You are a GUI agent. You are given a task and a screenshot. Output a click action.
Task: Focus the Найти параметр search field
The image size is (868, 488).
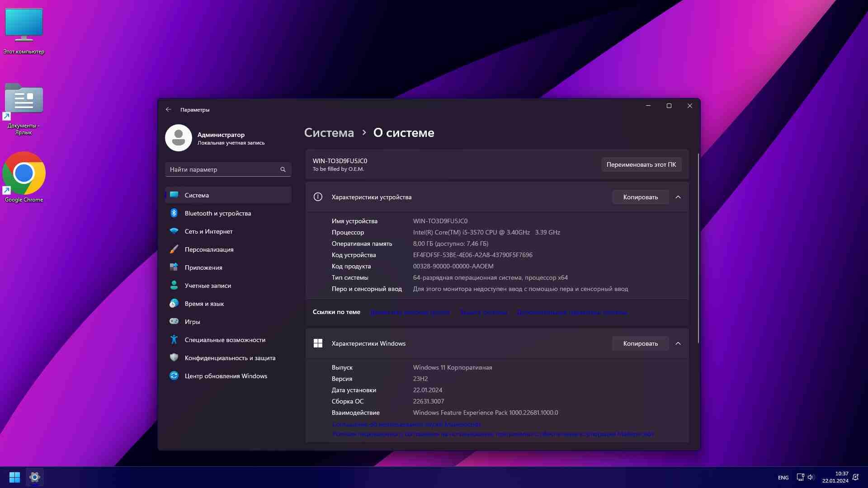[228, 169]
